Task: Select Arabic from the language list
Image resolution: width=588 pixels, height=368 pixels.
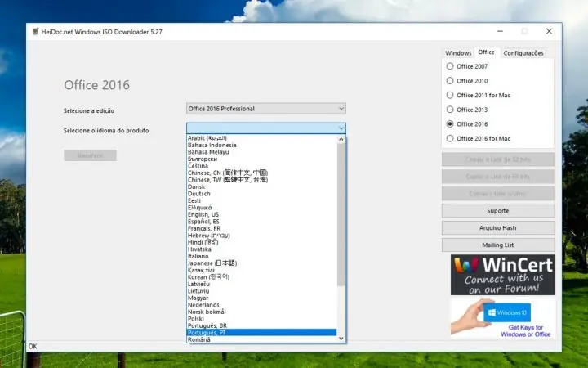Action: point(262,138)
